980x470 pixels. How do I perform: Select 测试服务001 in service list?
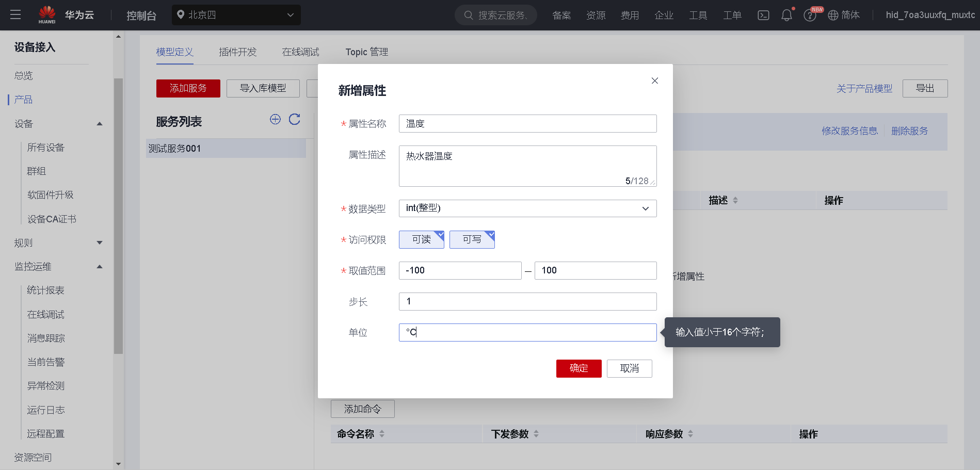226,148
